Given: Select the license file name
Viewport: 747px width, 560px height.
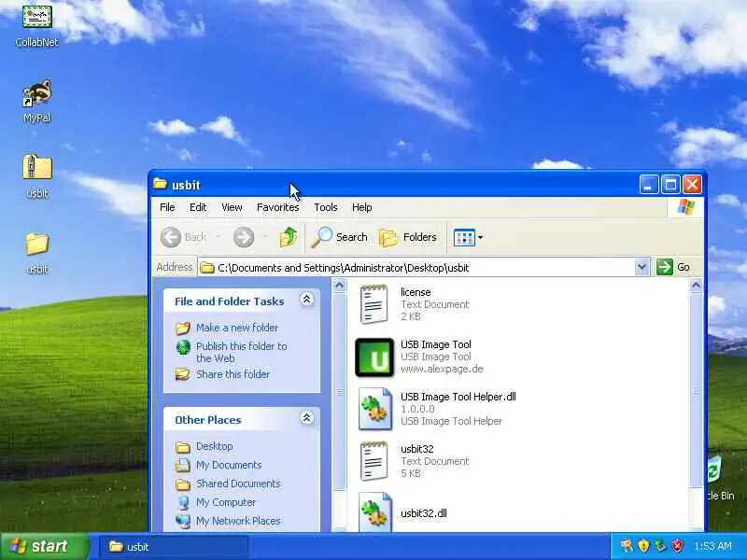Looking at the screenshot, I should click(x=416, y=292).
